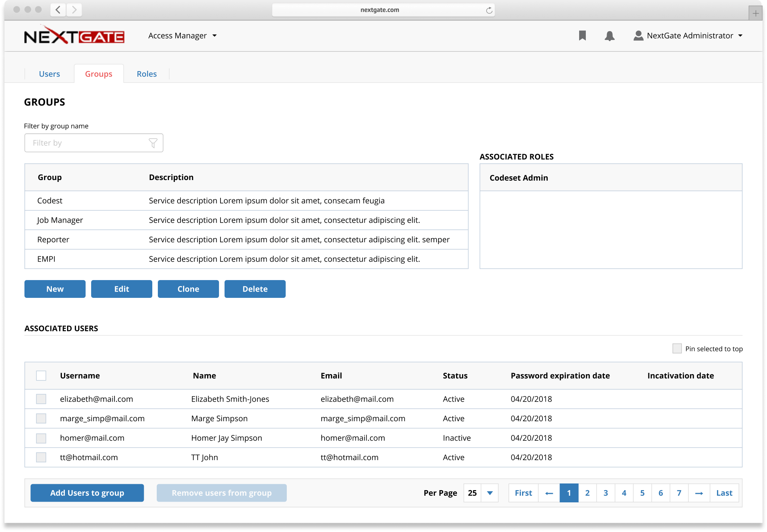Screen dimensions: 767x532
Task: Select the Reporter group row
Action: [246, 240]
